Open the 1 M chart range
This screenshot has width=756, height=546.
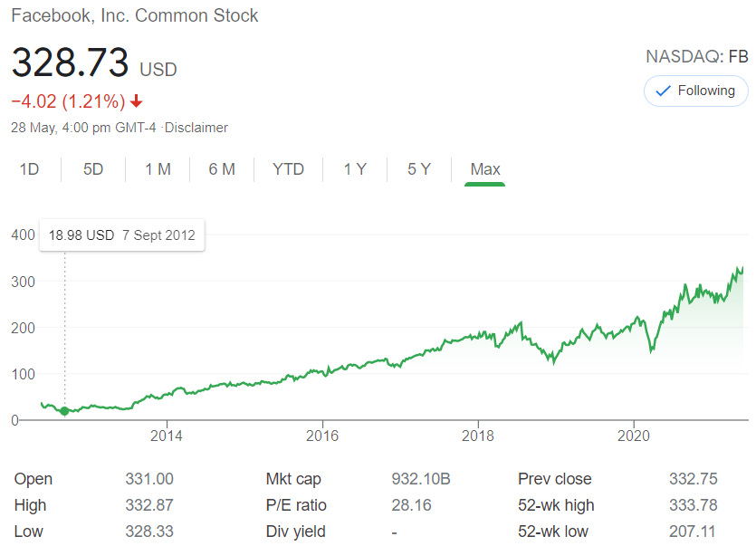pos(158,169)
